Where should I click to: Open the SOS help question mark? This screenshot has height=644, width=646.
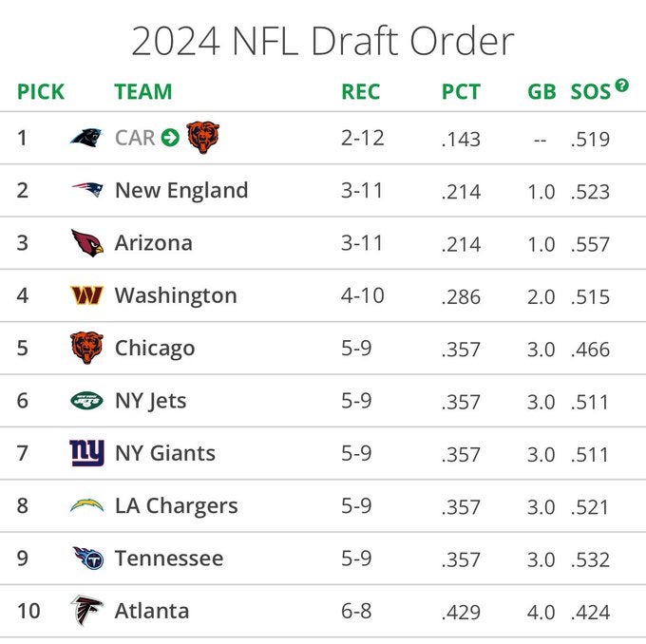pos(622,85)
